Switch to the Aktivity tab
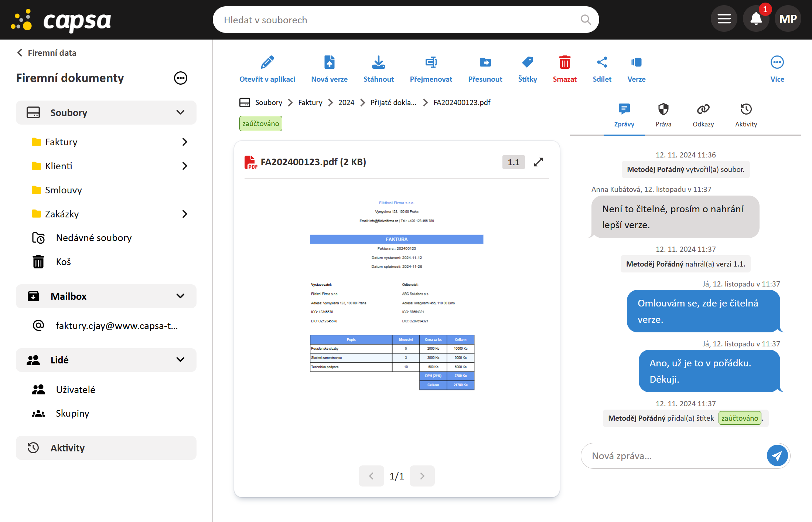812x522 pixels. point(746,115)
